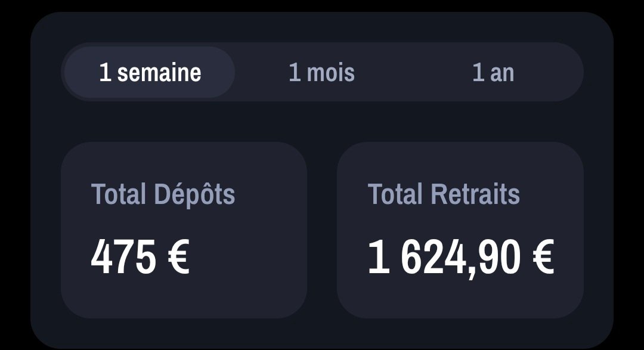Click the word "Retraits" in the right card
This screenshot has height=350, width=644.
(x=475, y=194)
